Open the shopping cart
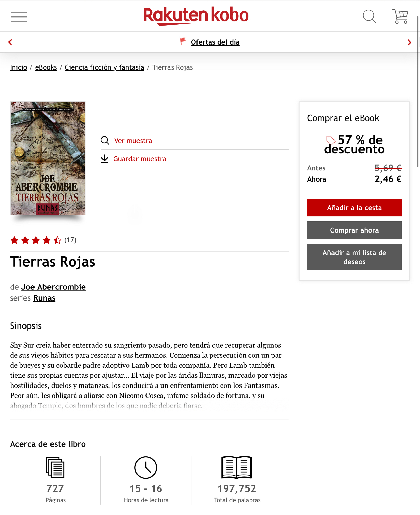This screenshot has width=420, height=515. point(400,16)
